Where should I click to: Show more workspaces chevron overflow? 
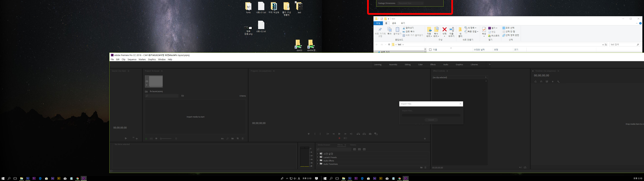coord(490,65)
